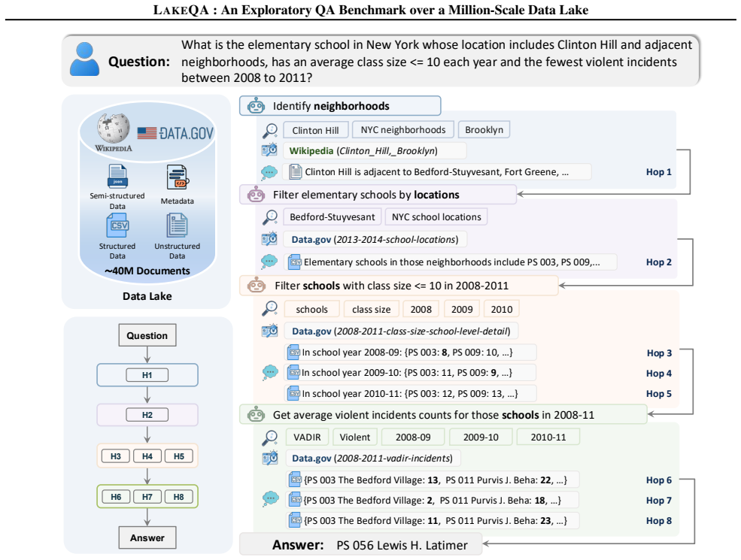The image size is (741, 560).
Task: Click chat bubble beside Clinton Hill is adjacent
Action: [x=269, y=172]
